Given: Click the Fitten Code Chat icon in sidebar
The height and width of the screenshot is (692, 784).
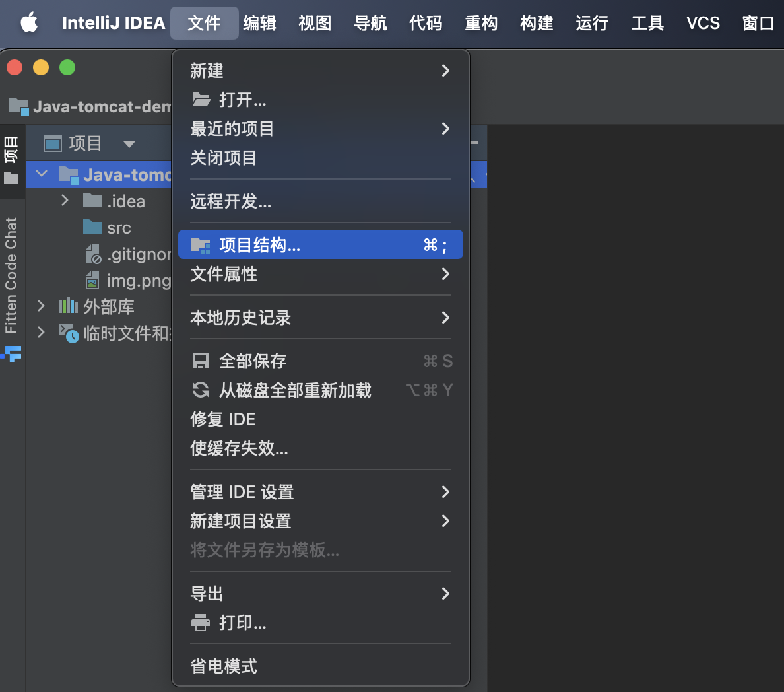Looking at the screenshot, I should pos(12,353).
